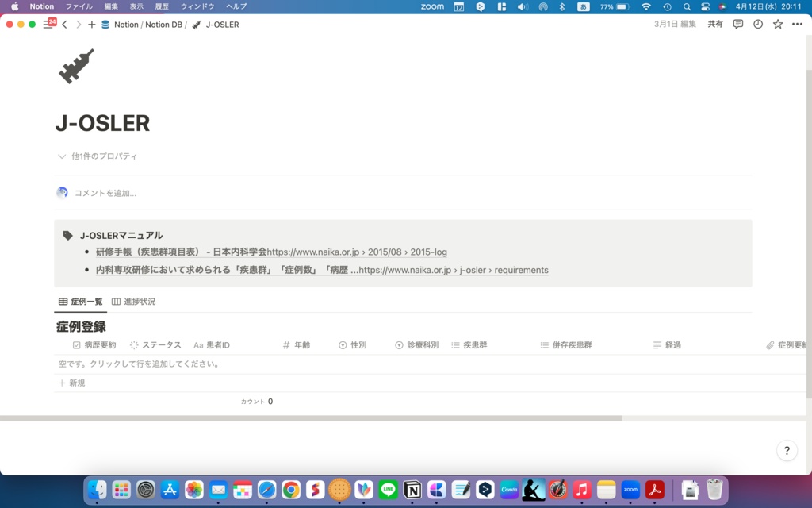The width and height of the screenshot is (812, 508).
Task: Open 性別 select column header
Action: click(x=352, y=345)
